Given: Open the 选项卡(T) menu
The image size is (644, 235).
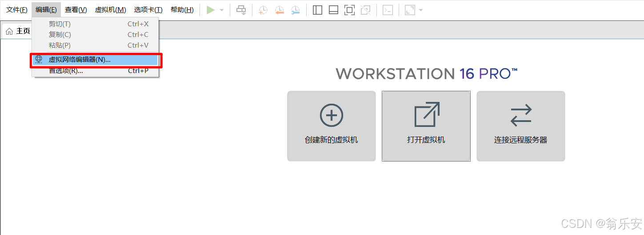Looking at the screenshot, I should (148, 10).
